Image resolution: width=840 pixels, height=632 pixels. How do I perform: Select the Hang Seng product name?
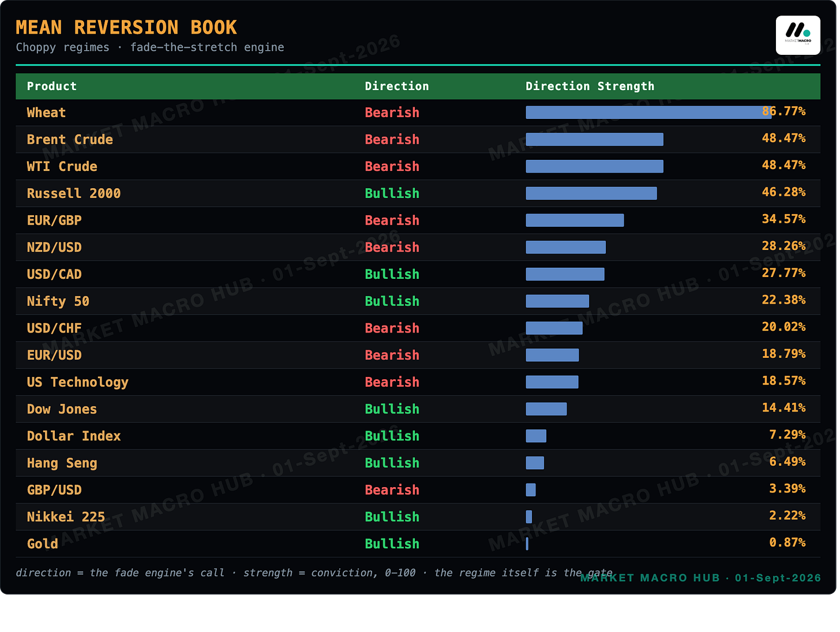pos(62,463)
